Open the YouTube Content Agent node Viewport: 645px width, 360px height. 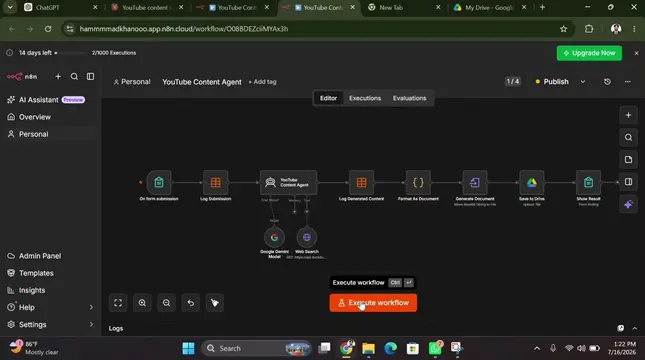click(x=288, y=182)
